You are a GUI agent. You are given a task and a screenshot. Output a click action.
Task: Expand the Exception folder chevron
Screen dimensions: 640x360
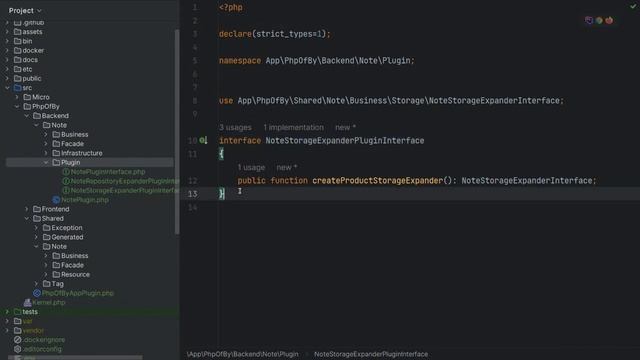36,228
